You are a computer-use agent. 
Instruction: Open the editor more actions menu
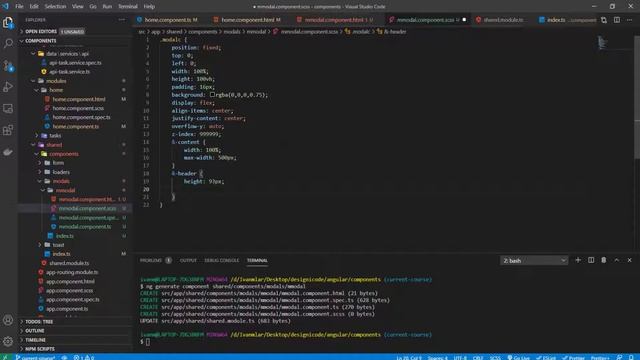click(629, 20)
